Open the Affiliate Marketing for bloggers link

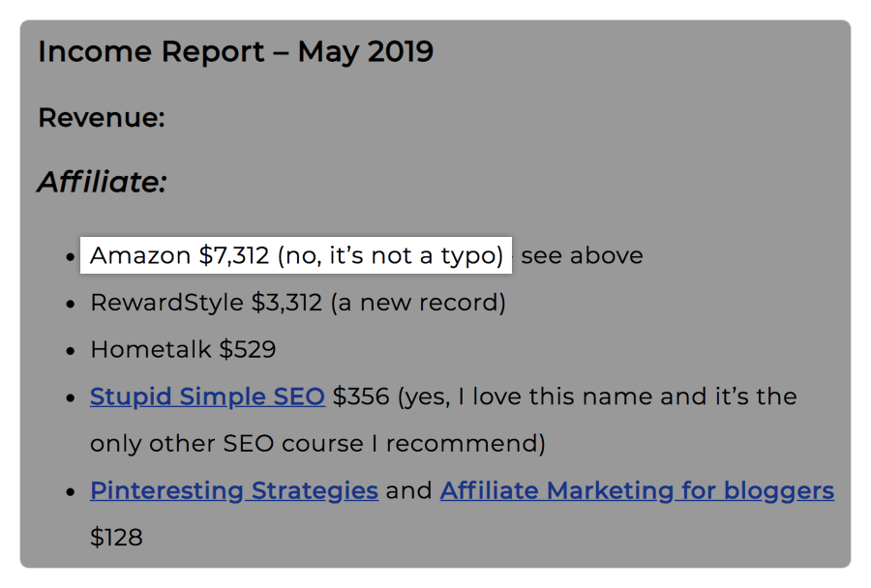click(637, 490)
